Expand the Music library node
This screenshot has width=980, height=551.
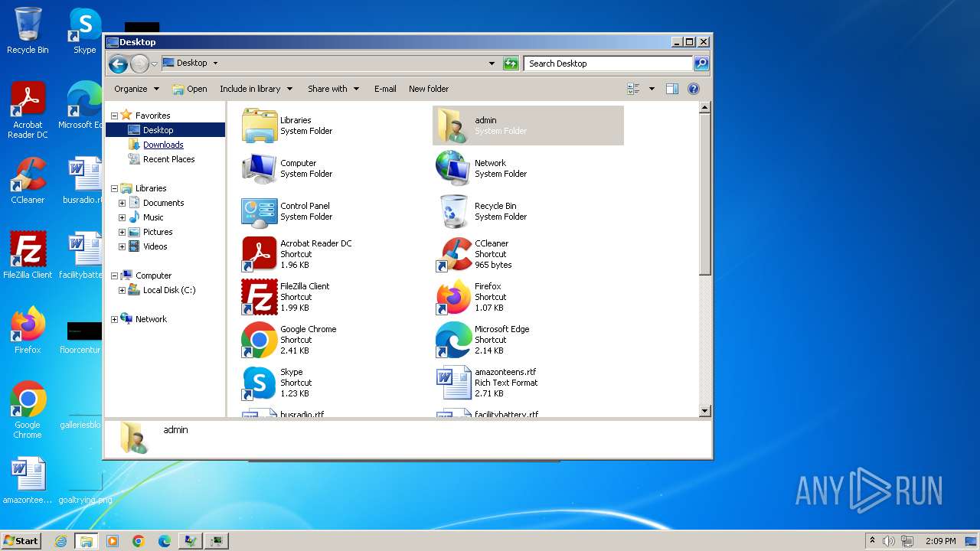122,217
